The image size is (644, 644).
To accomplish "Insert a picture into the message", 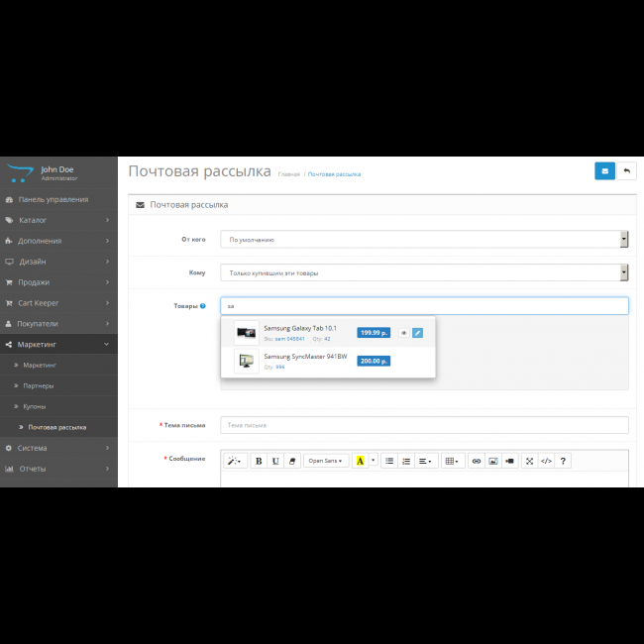I will click(492, 461).
